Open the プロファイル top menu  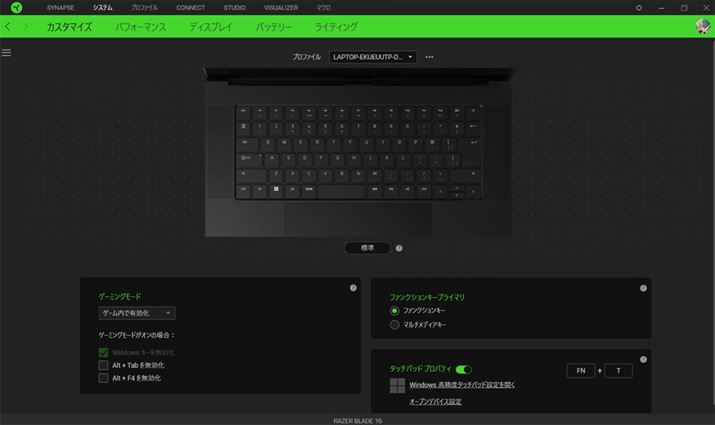144,8
